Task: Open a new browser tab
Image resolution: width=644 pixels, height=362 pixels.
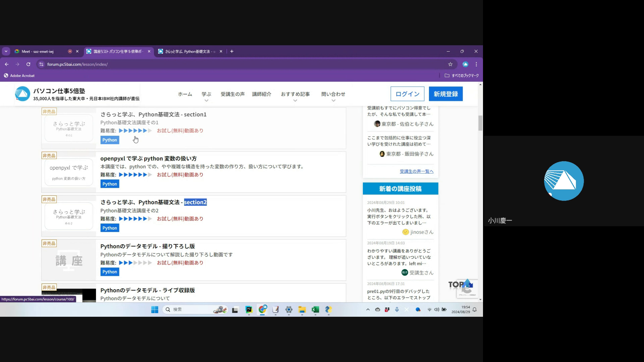Action: [232, 51]
